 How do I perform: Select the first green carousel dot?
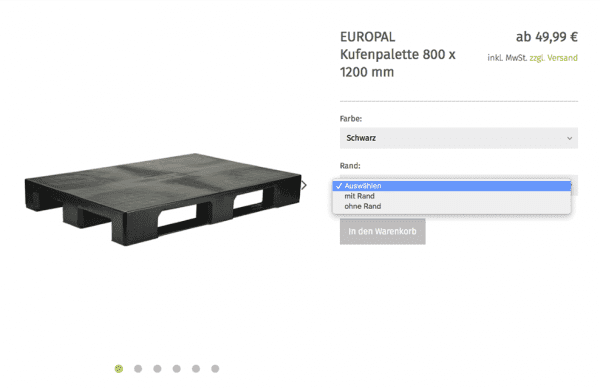(119, 368)
